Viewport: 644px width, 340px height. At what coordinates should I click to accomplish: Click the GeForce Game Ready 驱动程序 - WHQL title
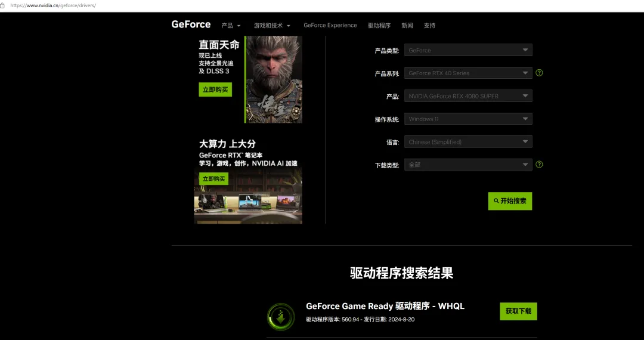coord(385,306)
